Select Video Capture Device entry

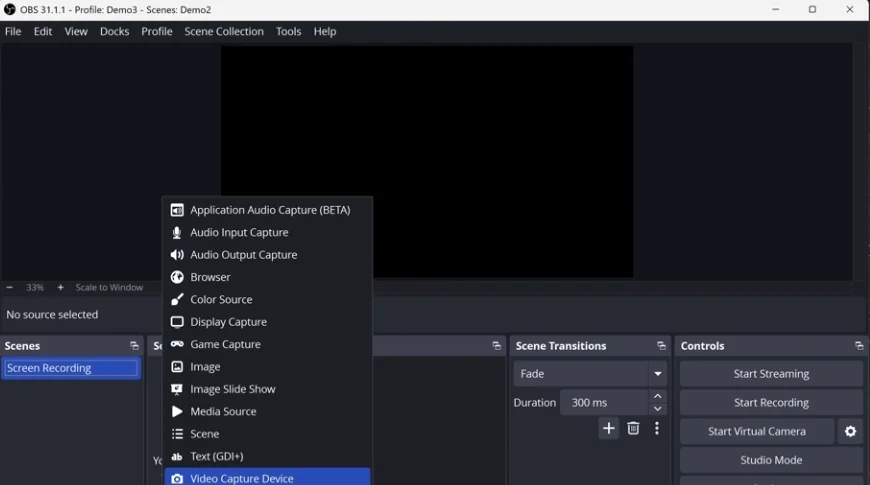(x=267, y=477)
